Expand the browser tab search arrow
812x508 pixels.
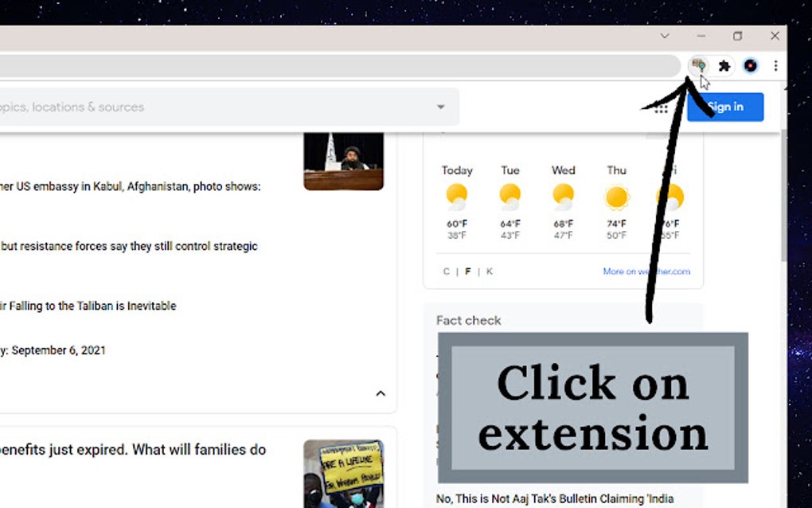(x=665, y=36)
